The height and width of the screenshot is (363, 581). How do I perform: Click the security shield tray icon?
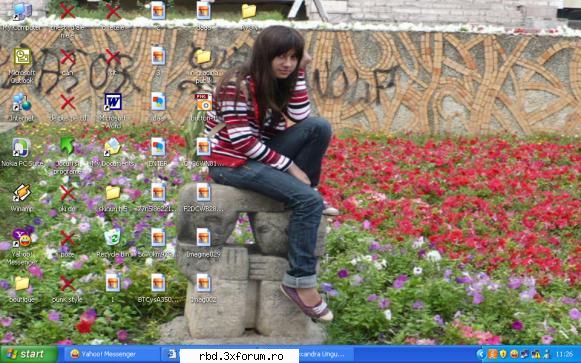pyautogui.click(x=503, y=354)
